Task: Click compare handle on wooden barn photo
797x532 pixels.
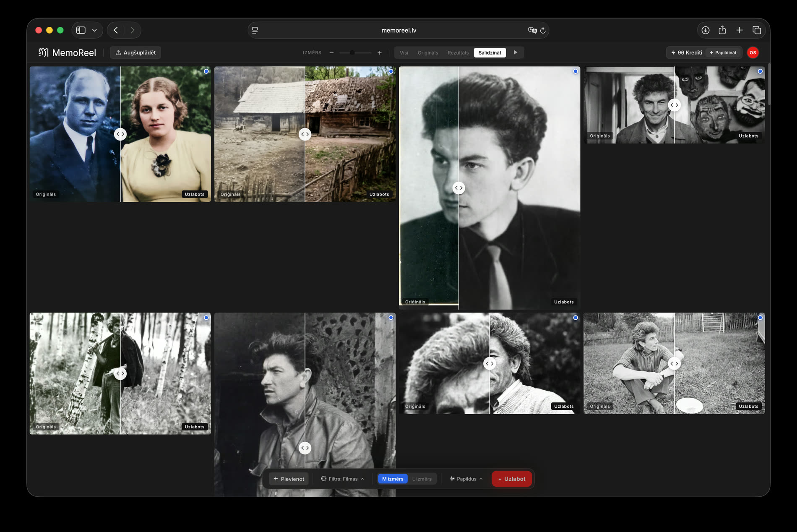Action: (305, 134)
